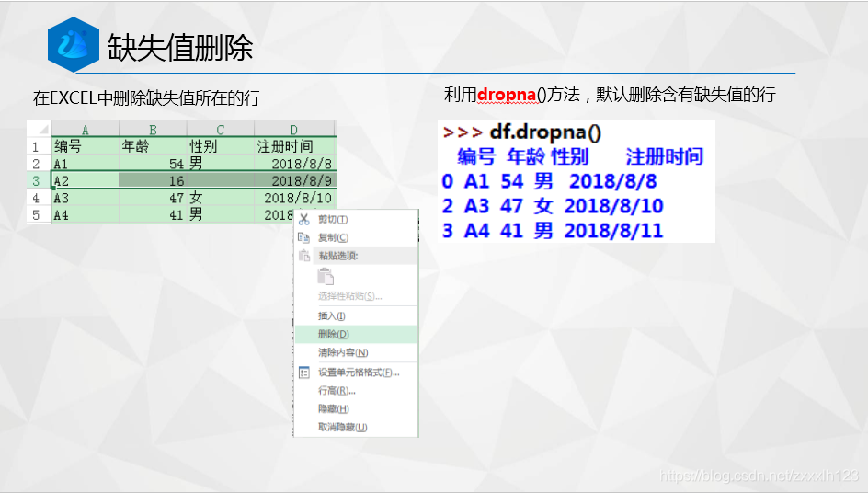868x493 pixels.
Task: Click the paste clipboard icon under 粘贴选项
Action: tap(325, 276)
